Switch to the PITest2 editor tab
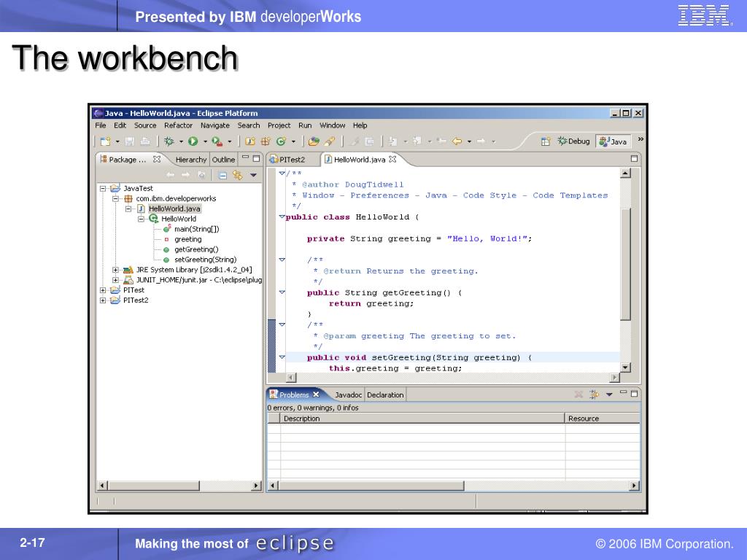Viewport: 747px width, 560px height. 289,160
